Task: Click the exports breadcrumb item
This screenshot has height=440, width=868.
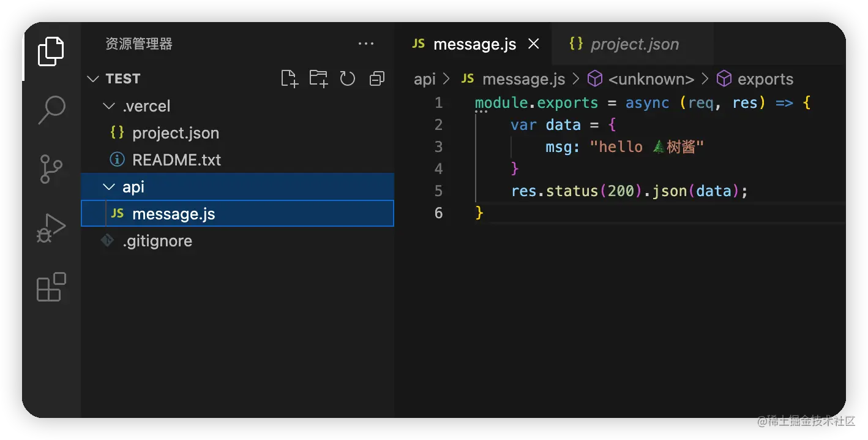Action: (x=765, y=79)
